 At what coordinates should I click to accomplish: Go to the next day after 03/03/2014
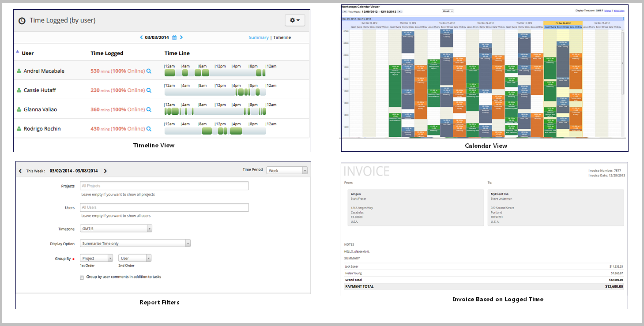(x=181, y=37)
